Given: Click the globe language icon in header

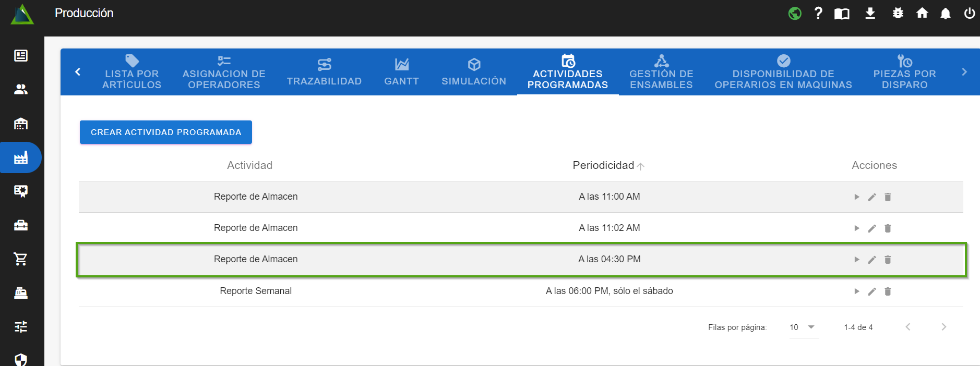Looking at the screenshot, I should 795,13.
